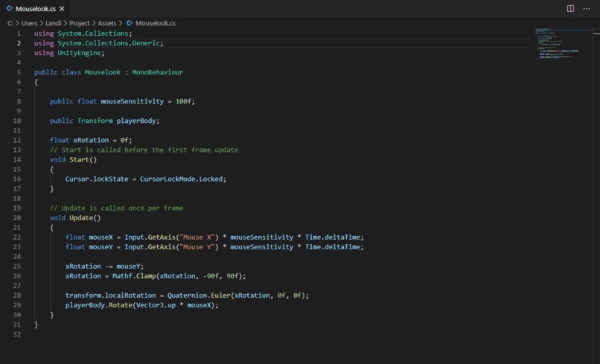Click 'mouseSensitivity' on line 8
The height and width of the screenshot is (364, 600).
tap(132, 101)
